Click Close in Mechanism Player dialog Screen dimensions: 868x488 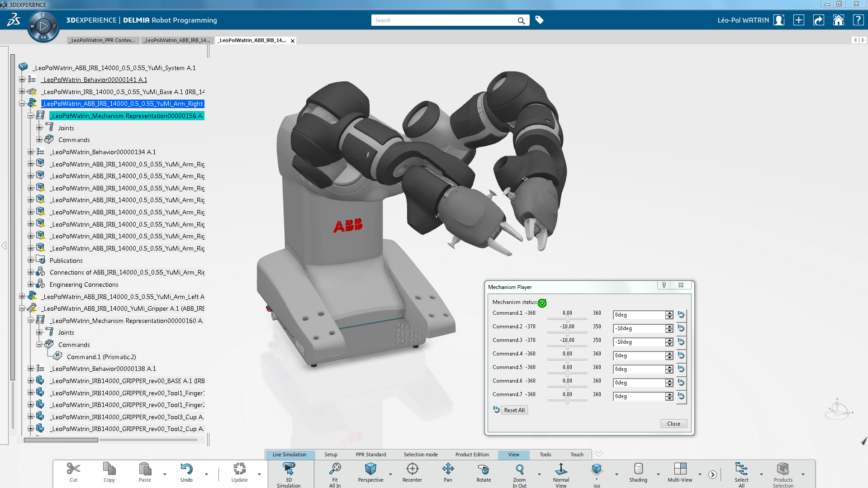click(x=673, y=424)
